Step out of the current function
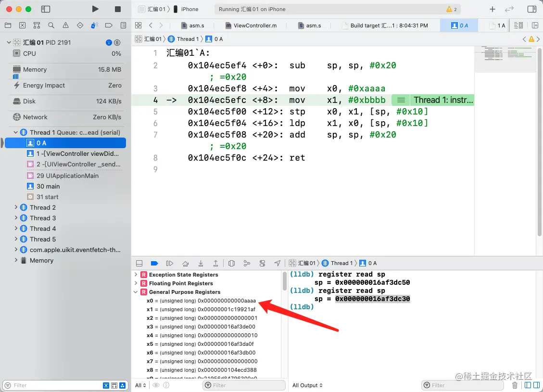543x392 pixels. (215, 264)
